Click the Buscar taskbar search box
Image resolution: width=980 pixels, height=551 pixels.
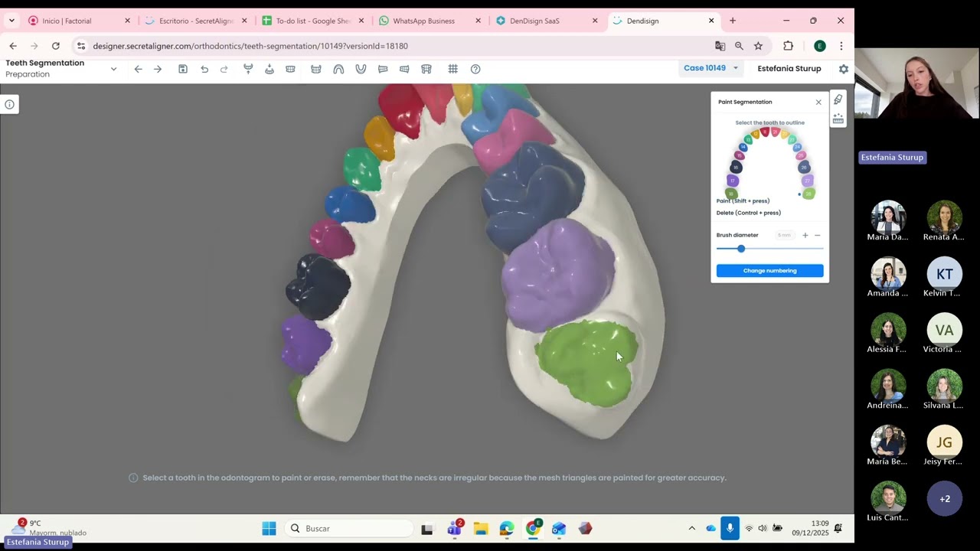coord(349,528)
